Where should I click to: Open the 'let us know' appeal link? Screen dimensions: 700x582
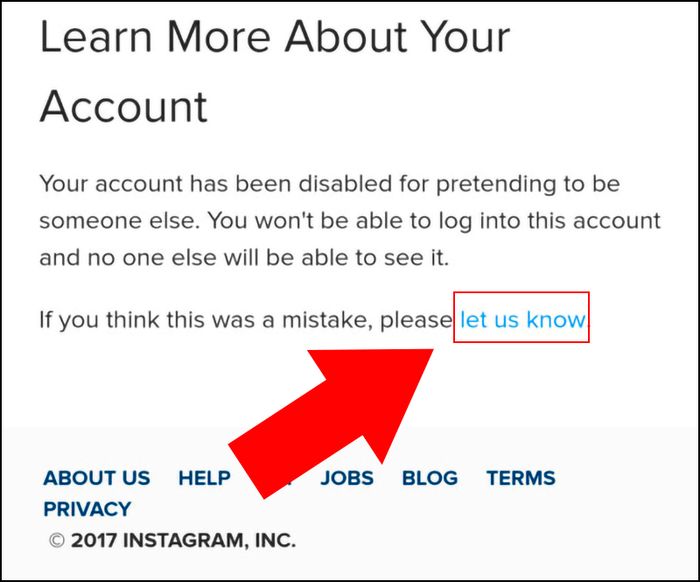click(x=522, y=320)
